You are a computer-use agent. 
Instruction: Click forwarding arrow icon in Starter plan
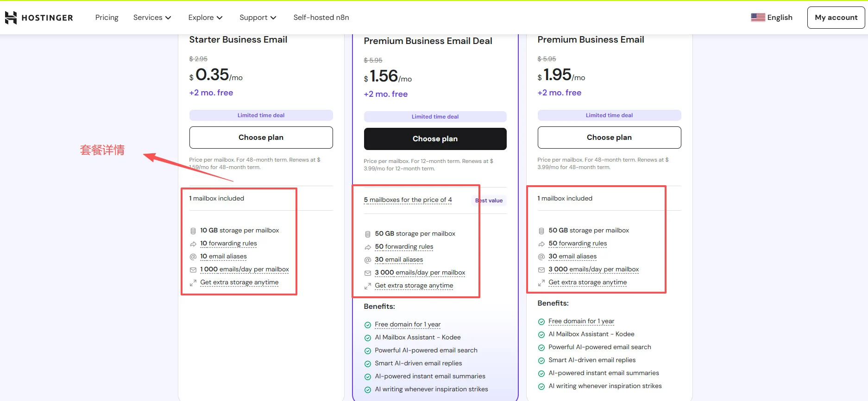click(193, 244)
